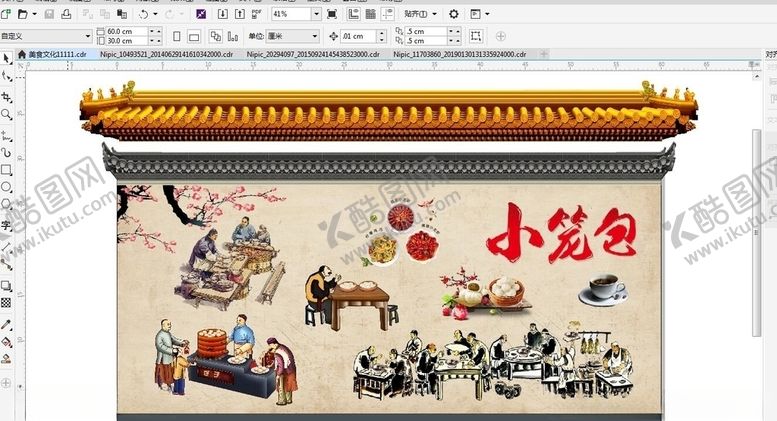
Task: Add new document tab with plus
Action: (x=544, y=54)
